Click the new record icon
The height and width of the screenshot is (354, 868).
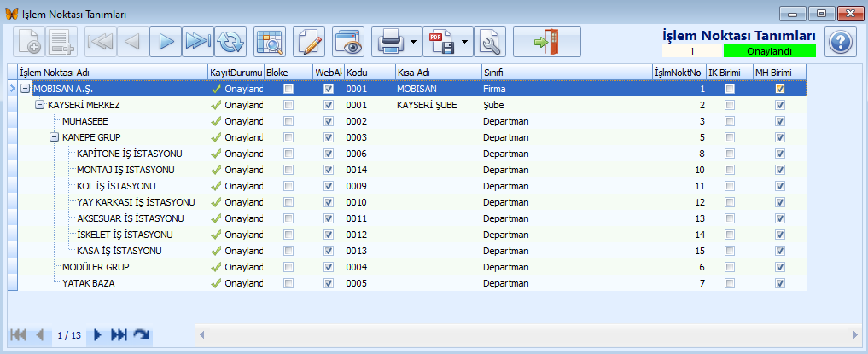tap(29, 42)
